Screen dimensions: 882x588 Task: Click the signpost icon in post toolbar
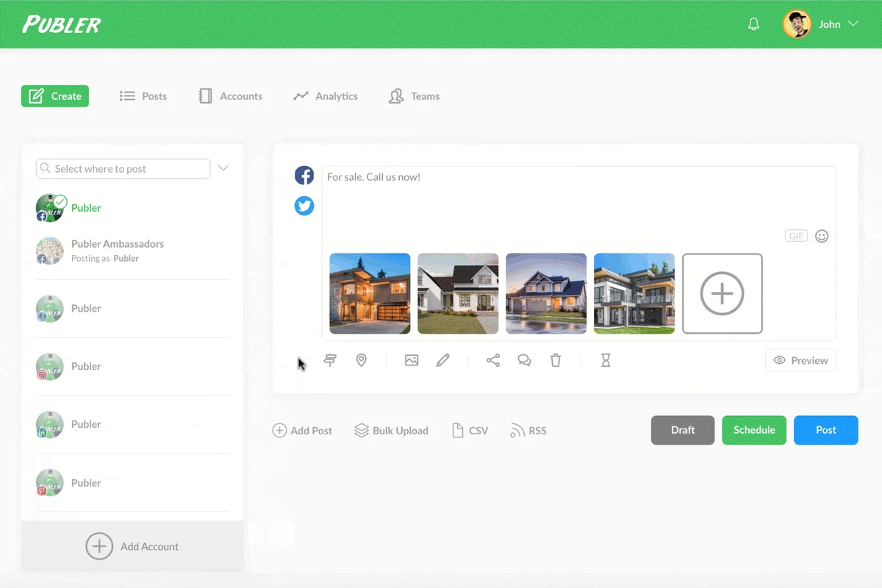point(330,360)
